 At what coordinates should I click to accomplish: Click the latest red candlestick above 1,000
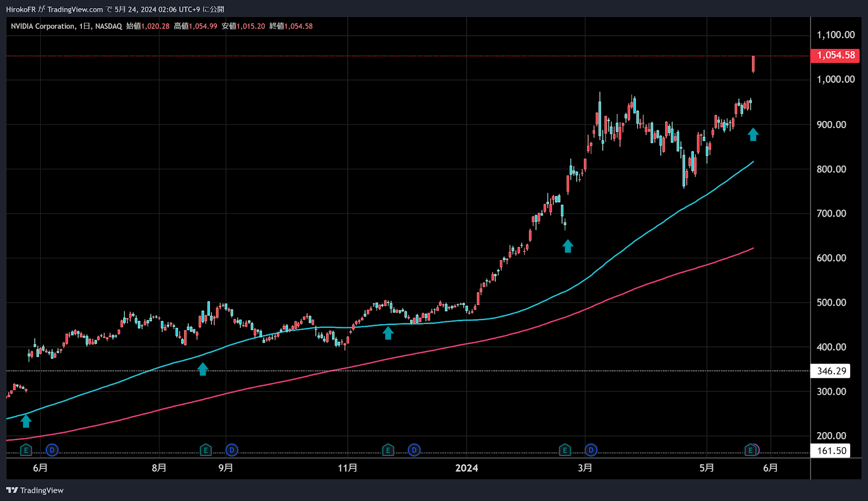[753, 64]
